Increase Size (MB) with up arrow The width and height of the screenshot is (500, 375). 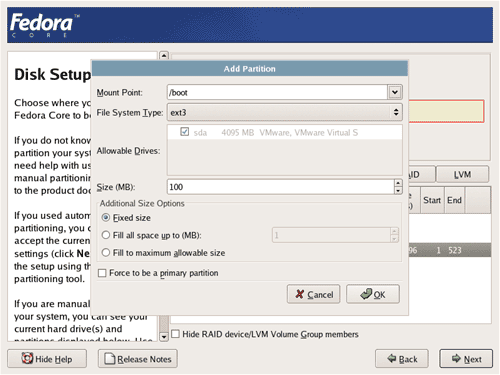[x=398, y=183]
